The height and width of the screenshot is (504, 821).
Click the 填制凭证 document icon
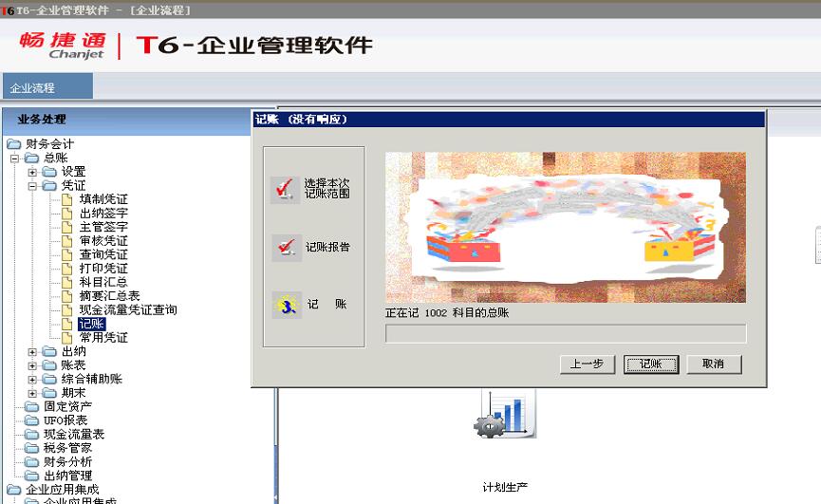[x=67, y=199]
